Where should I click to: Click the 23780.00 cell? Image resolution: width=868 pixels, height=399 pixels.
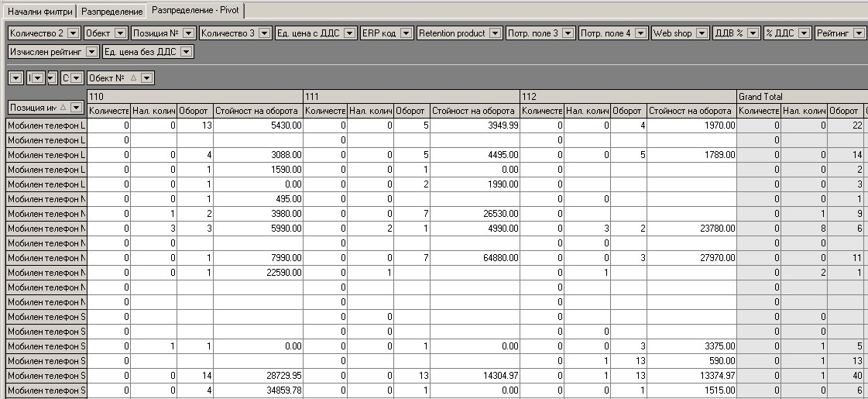(x=691, y=229)
